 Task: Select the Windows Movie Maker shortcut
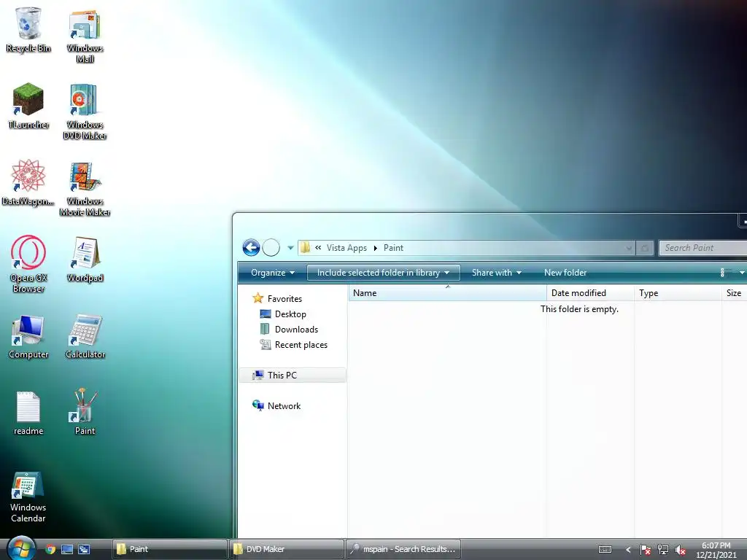tap(85, 189)
